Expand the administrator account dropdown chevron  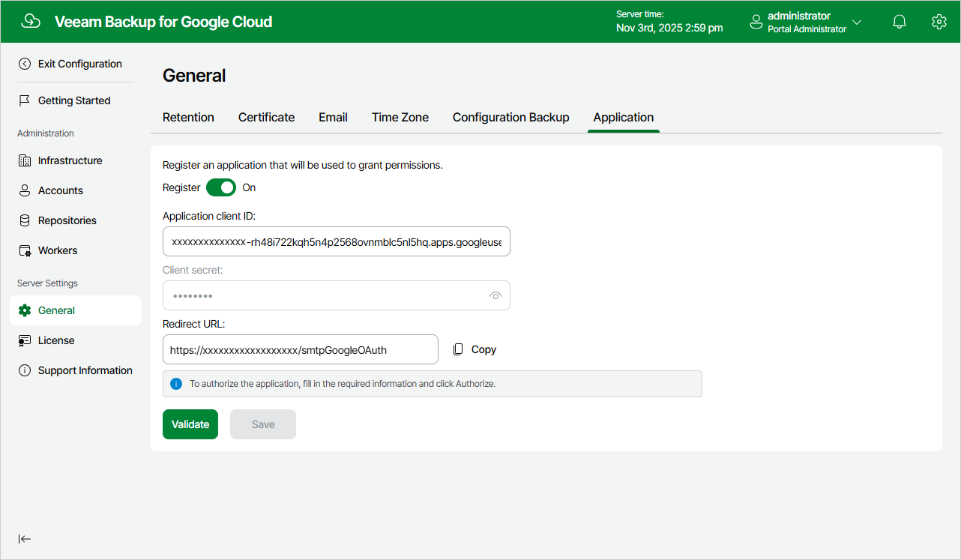tap(857, 22)
